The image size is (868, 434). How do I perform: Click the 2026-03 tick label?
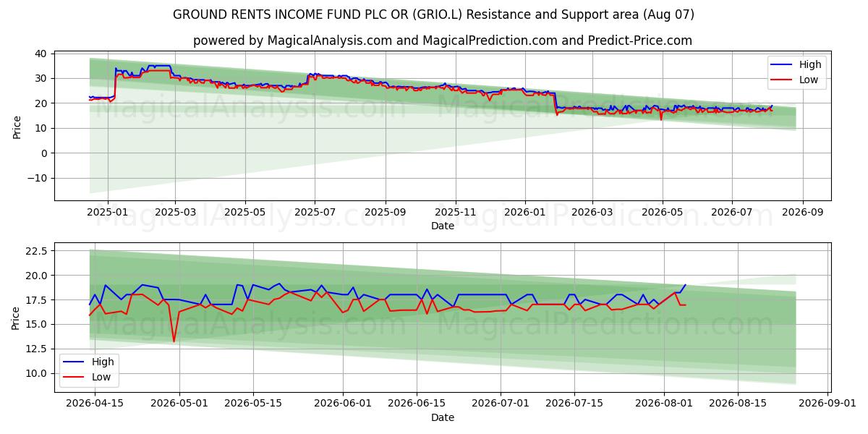(x=592, y=212)
